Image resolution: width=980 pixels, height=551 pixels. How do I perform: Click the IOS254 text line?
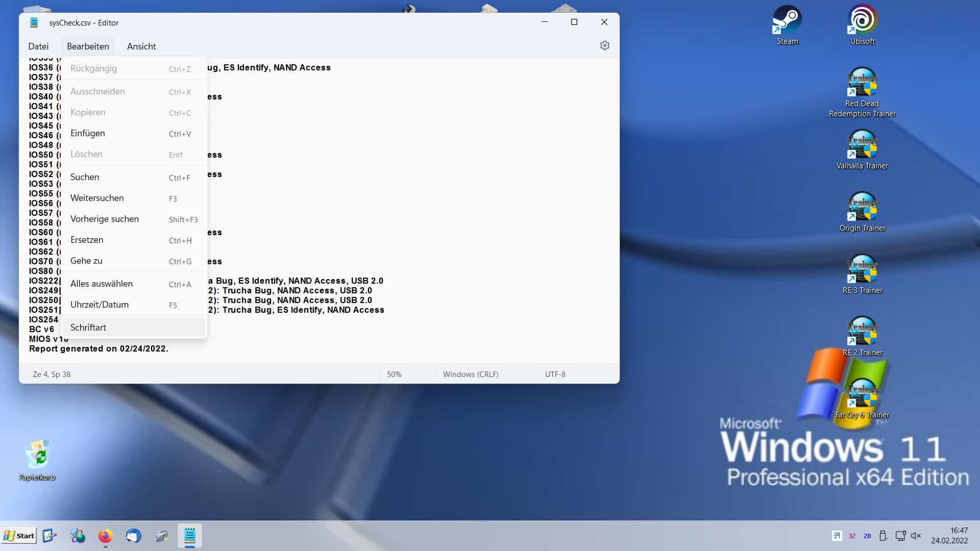coord(43,319)
